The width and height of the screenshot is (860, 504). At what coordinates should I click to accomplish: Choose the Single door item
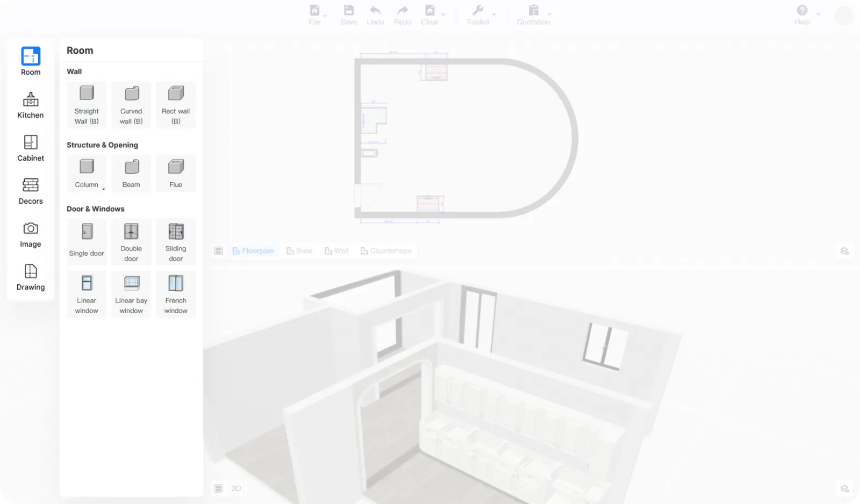[x=87, y=241]
